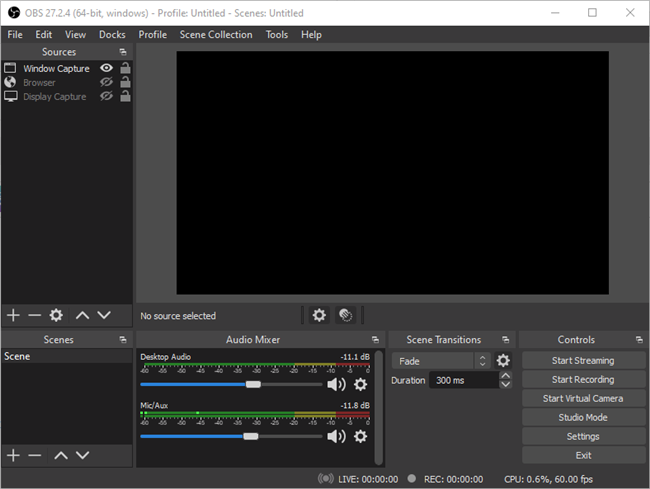The image size is (650, 489).
Task: Hide the Window Capture source
Action: click(x=106, y=69)
